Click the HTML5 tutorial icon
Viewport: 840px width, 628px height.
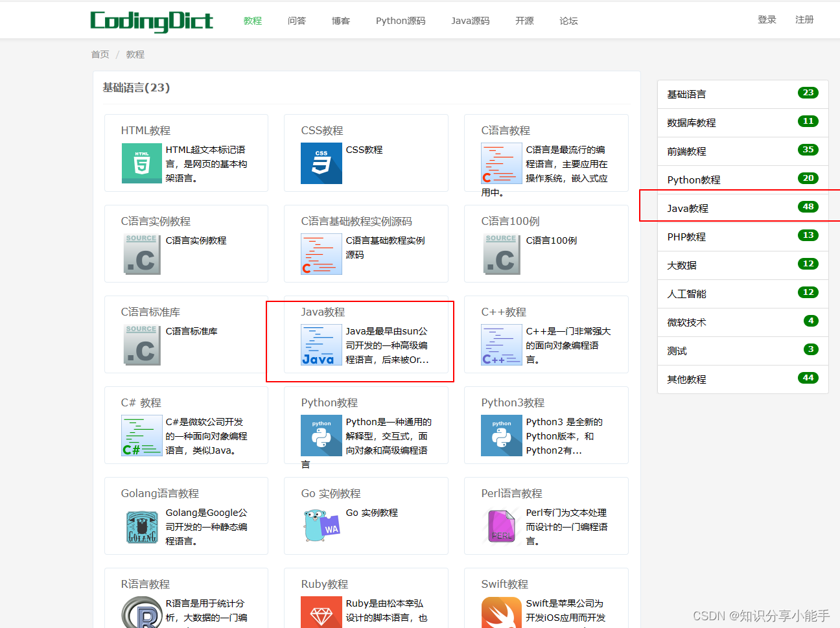pyautogui.click(x=142, y=163)
